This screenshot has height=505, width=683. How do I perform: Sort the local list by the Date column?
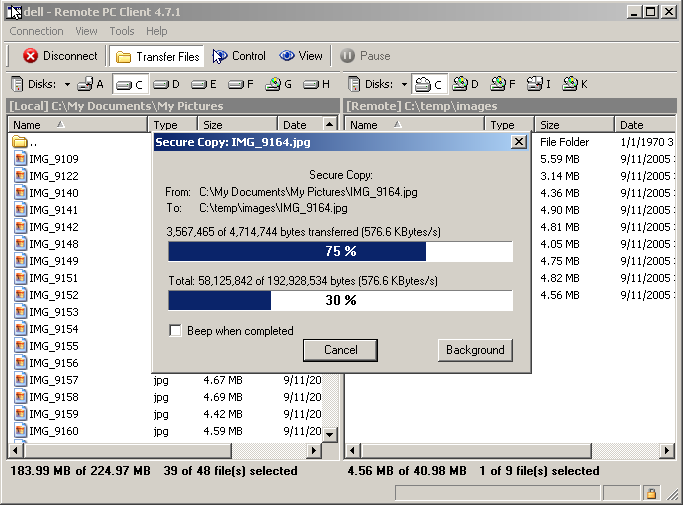[x=301, y=125]
